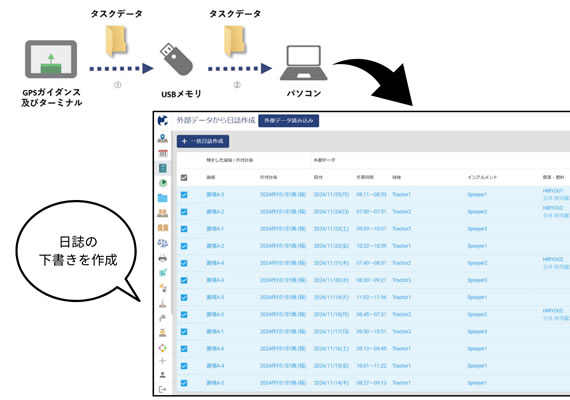The image size is (570, 400).
Task: Click the 外部データ読み込み button
Action: 289,121
